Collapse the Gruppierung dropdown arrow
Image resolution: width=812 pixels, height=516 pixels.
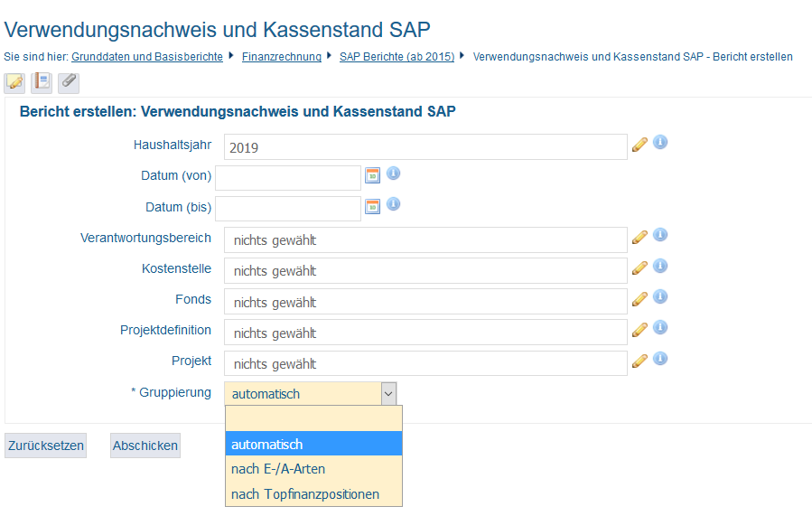(x=389, y=394)
